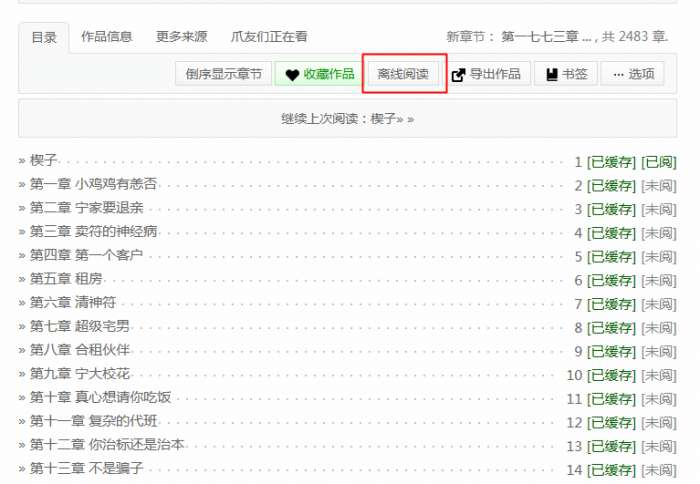This screenshot has height=484, width=700.
Task: Open chapter 第三章 卖符的神经病
Action: click(x=93, y=231)
